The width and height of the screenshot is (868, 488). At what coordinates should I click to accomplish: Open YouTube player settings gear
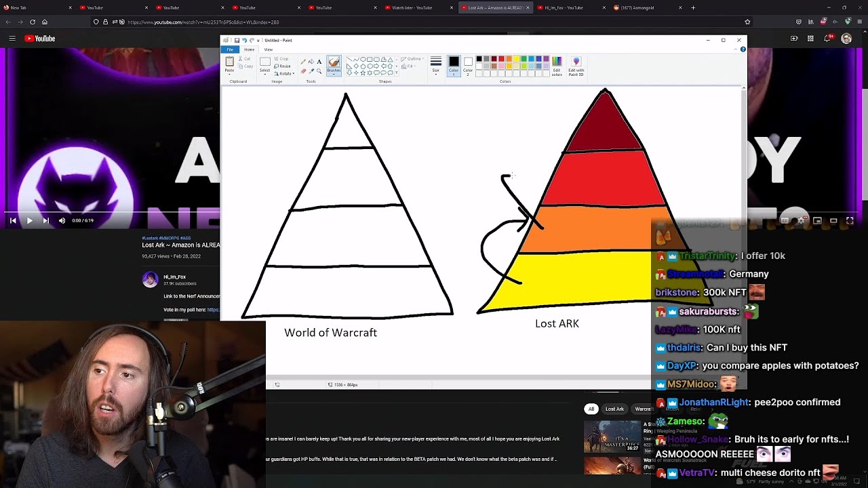point(802,221)
